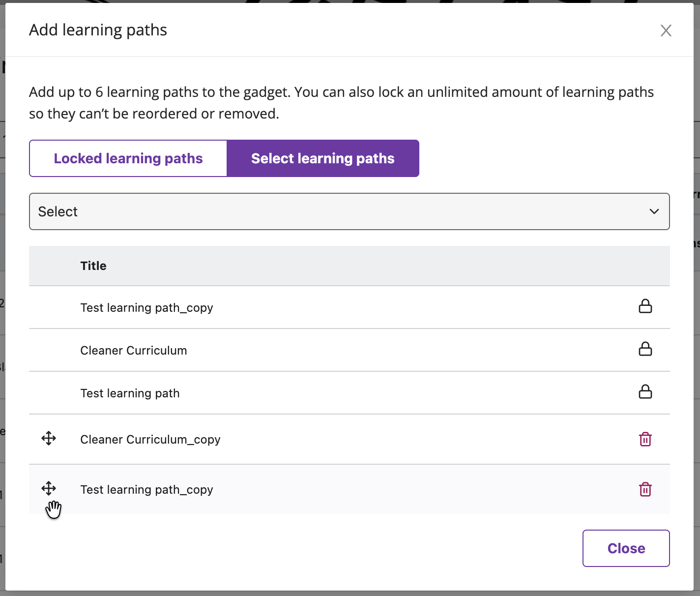This screenshot has width=700, height=596.
Task: Click the Title column header
Action: coord(93,266)
